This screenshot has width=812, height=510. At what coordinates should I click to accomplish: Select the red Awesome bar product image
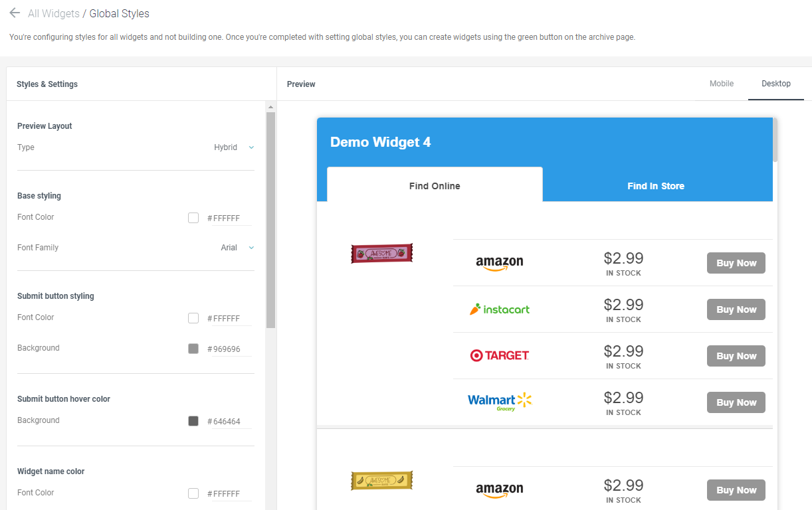(x=382, y=253)
